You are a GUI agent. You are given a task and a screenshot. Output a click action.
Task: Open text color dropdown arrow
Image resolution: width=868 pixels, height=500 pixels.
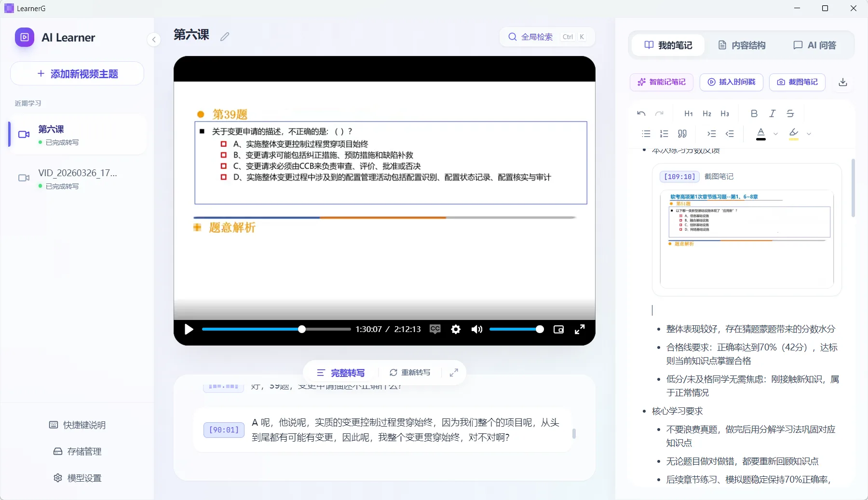pos(775,134)
